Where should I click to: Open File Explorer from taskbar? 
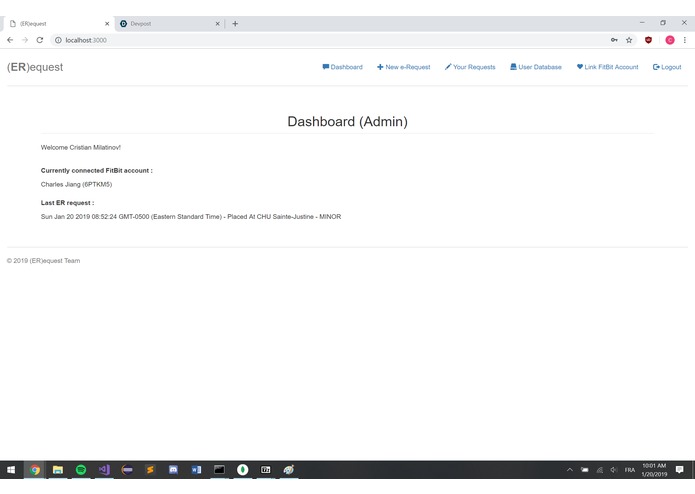[x=58, y=470]
